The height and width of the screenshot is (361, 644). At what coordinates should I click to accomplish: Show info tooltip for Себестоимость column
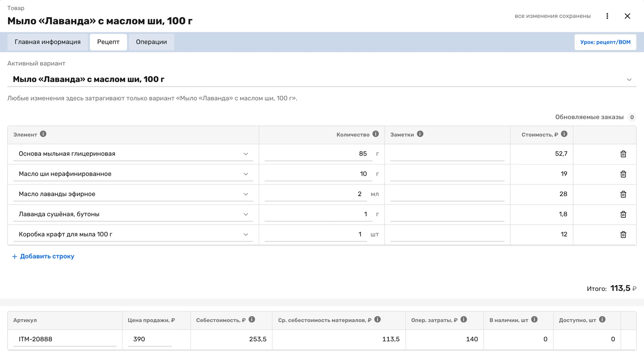click(x=252, y=319)
